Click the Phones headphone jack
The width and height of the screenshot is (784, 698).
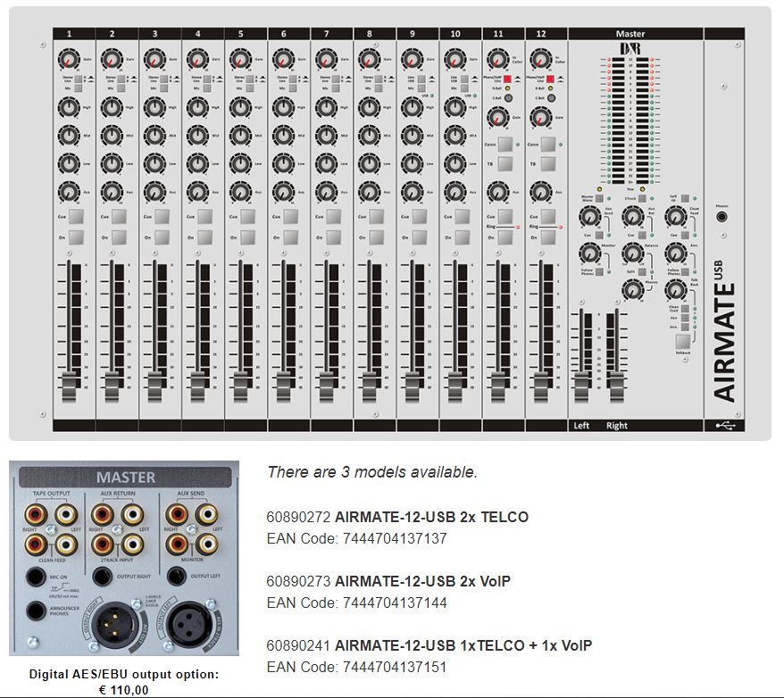(x=721, y=217)
